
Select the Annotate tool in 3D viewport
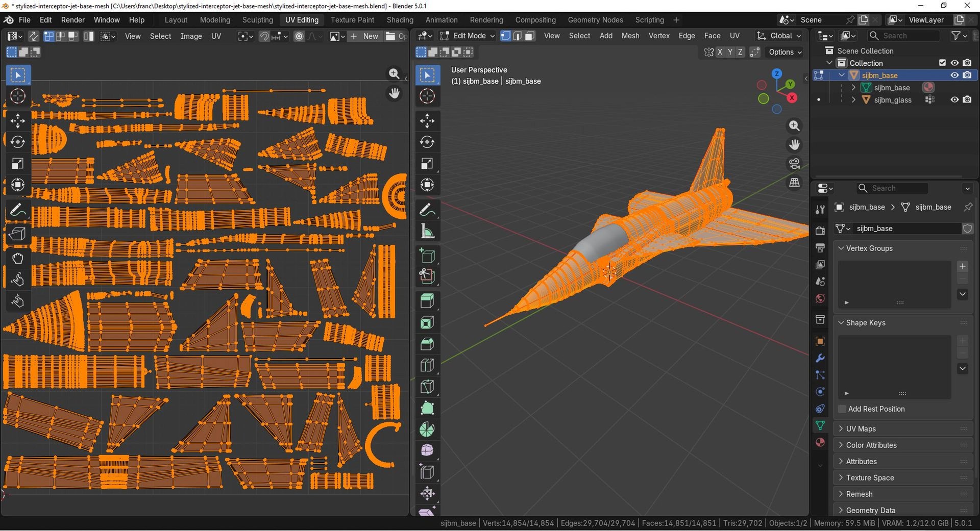pos(427,210)
